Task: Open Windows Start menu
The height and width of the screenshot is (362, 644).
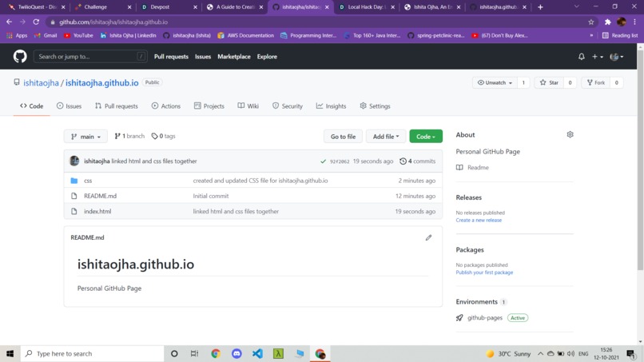Action: (10, 353)
